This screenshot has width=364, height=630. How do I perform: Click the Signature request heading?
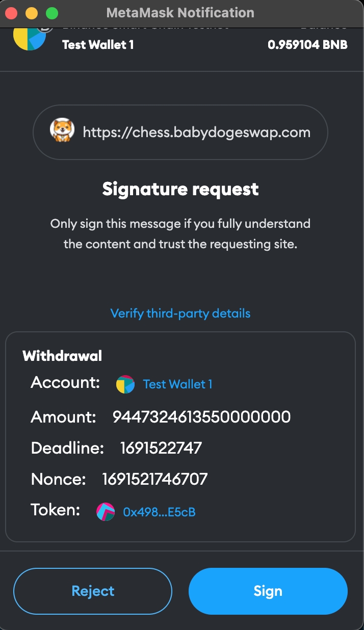[x=180, y=190]
